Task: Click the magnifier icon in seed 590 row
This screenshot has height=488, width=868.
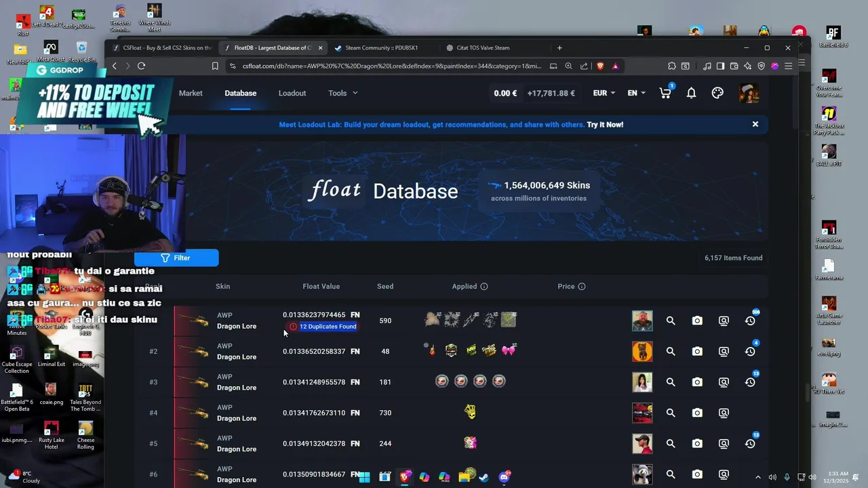Action: click(x=671, y=321)
